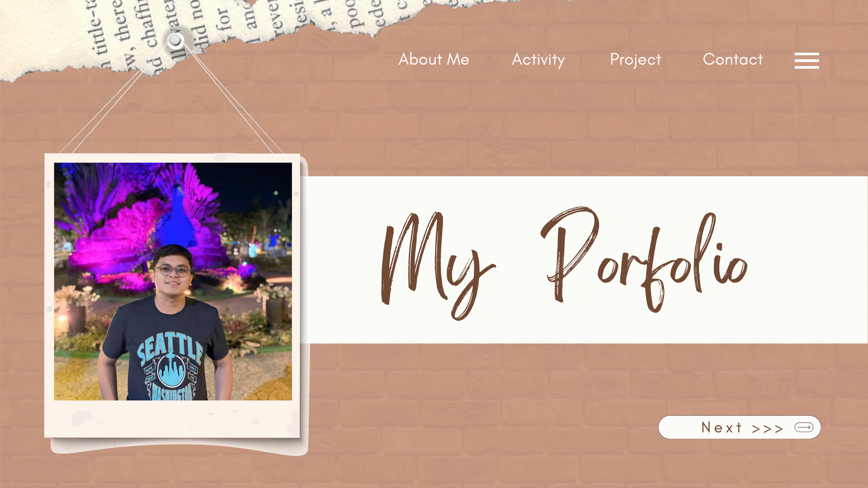Open the Project menu item
Image resolution: width=868 pixels, height=488 pixels.
pyautogui.click(x=635, y=60)
